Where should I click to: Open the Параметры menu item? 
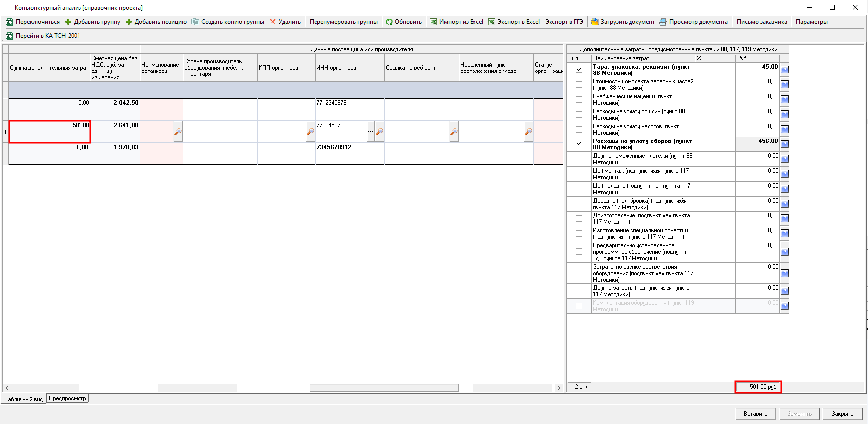[x=811, y=22]
